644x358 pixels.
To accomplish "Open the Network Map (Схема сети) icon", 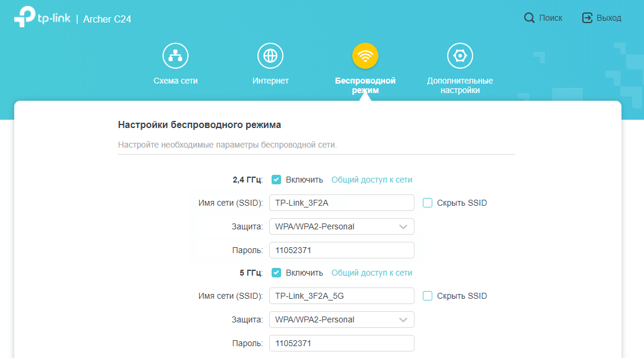I will [x=176, y=56].
